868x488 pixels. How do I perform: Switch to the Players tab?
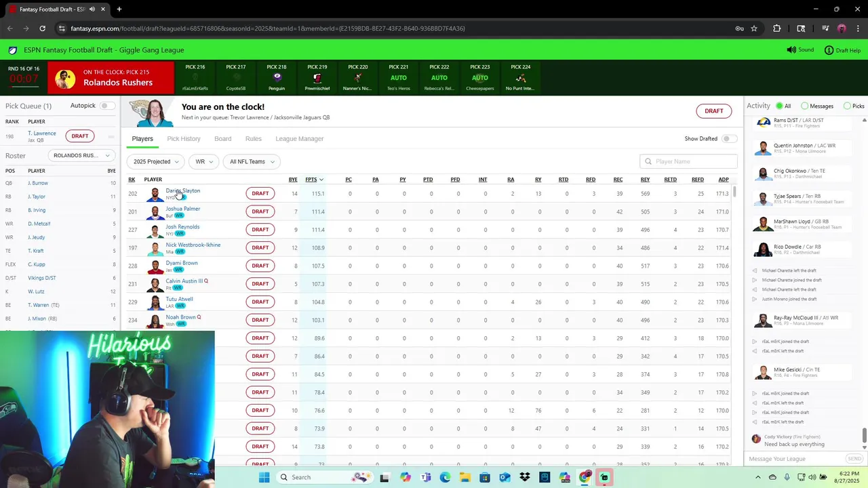pos(142,139)
